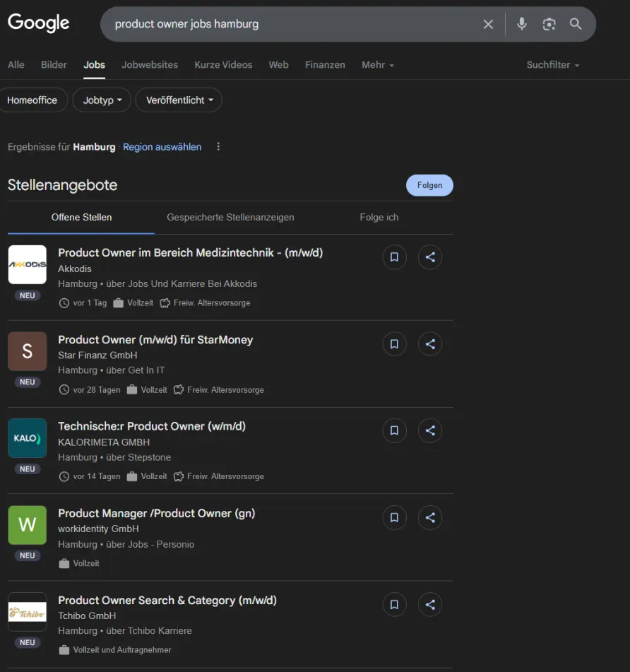The image size is (630, 672).
Task: Open Product Owner für StarMoney listing
Action: coord(155,340)
